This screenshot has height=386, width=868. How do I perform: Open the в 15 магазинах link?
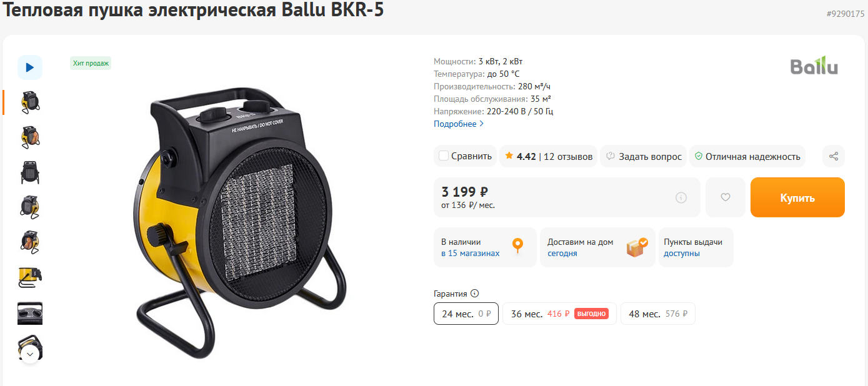(x=471, y=254)
